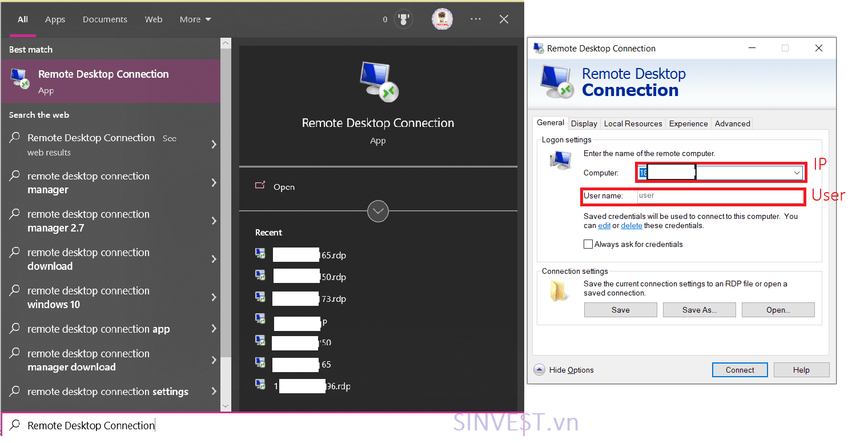Click the 'edit' credentials link
Viewport: 868px width, 443px height.
tap(604, 225)
